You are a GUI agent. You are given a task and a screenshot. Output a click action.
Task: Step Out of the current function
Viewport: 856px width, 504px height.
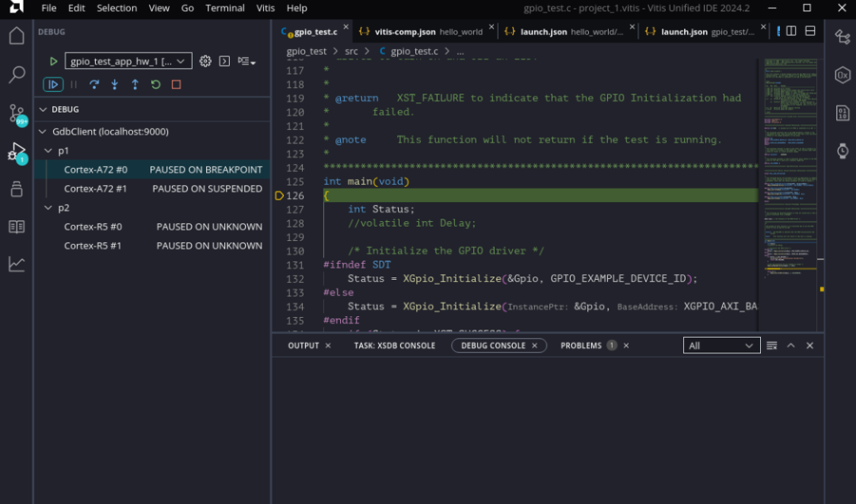(x=135, y=85)
